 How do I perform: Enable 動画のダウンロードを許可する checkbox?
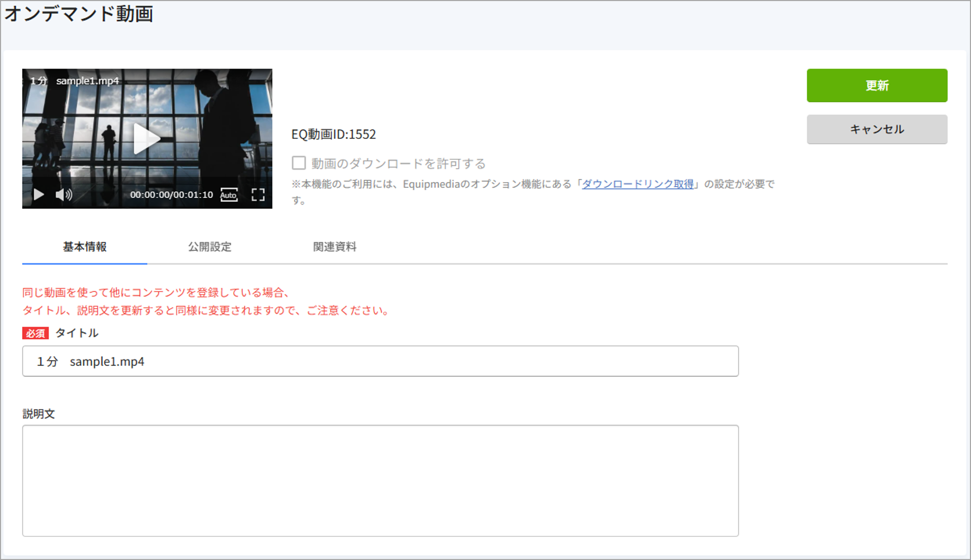pyautogui.click(x=299, y=163)
